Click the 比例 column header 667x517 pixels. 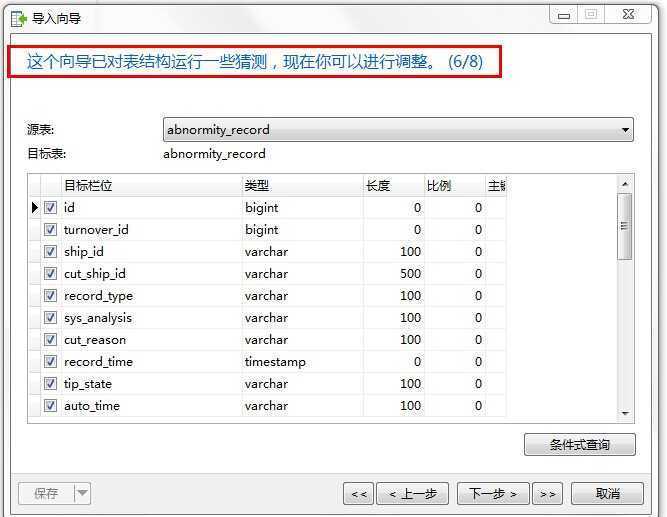[455, 186]
